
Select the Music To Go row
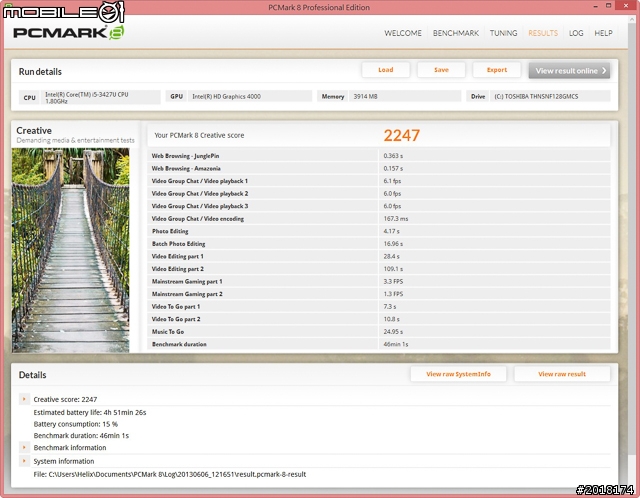(x=378, y=332)
